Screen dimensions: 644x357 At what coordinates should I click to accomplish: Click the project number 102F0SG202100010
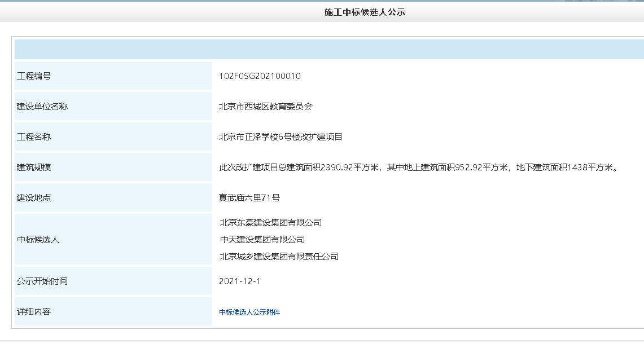pos(260,76)
